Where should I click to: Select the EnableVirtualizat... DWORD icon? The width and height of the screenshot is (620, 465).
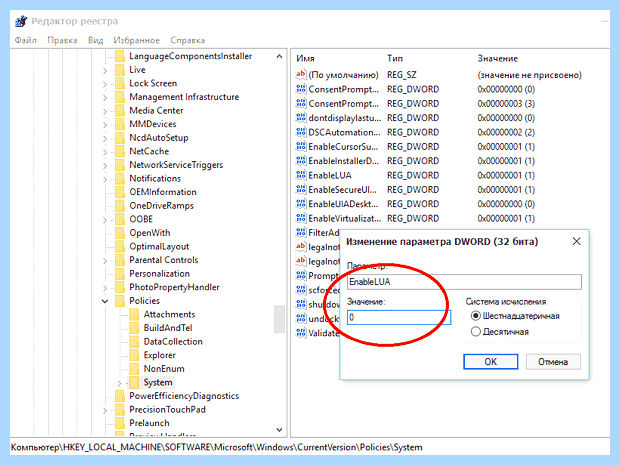301,218
